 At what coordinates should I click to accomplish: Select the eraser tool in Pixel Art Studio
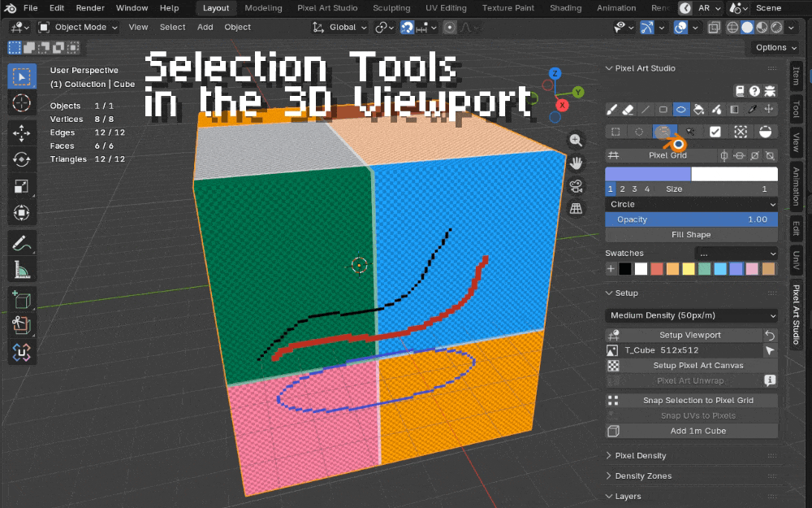click(x=628, y=110)
